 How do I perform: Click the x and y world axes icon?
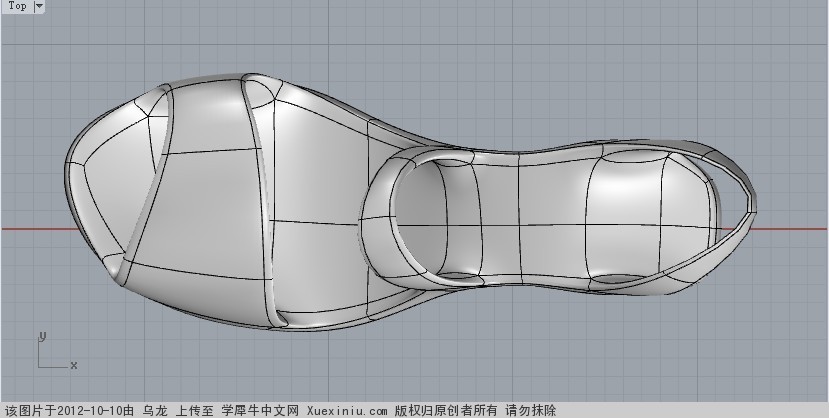57,351
